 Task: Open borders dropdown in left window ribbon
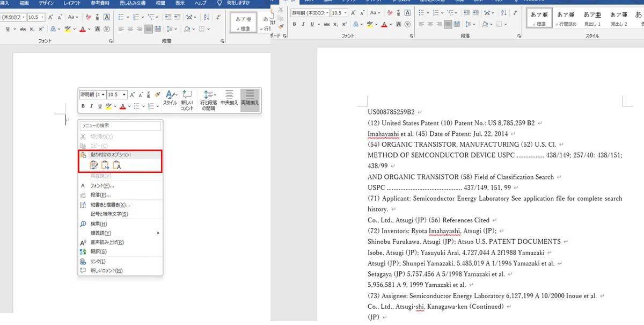click(x=208, y=29)
